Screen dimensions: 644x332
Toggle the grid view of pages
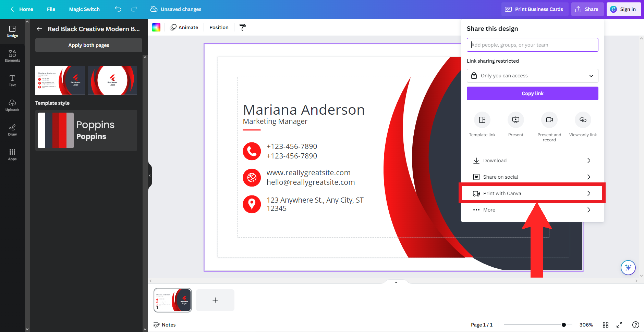point(606,325)
